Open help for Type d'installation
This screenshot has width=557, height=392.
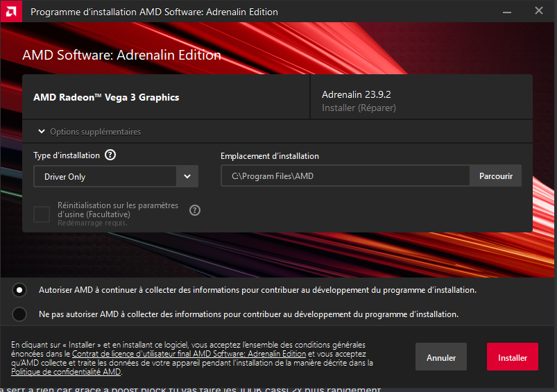tap(110, 155)
